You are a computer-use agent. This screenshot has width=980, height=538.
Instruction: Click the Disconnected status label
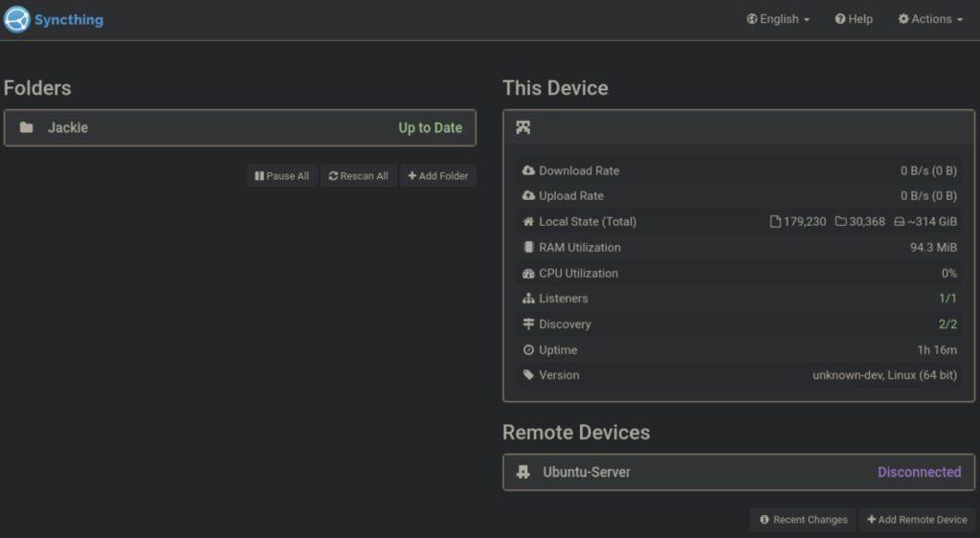[x=920, y=472]
